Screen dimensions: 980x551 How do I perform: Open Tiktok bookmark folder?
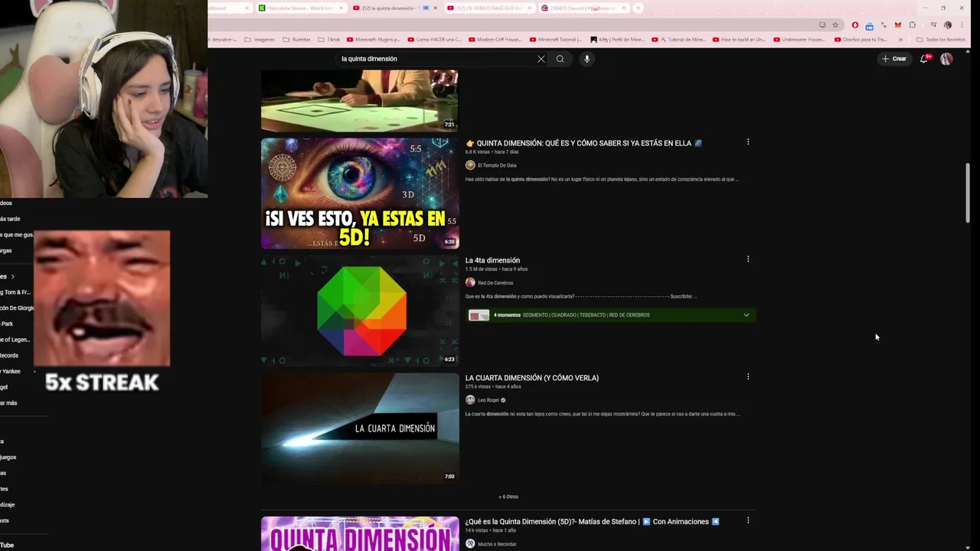click(329, 39)
